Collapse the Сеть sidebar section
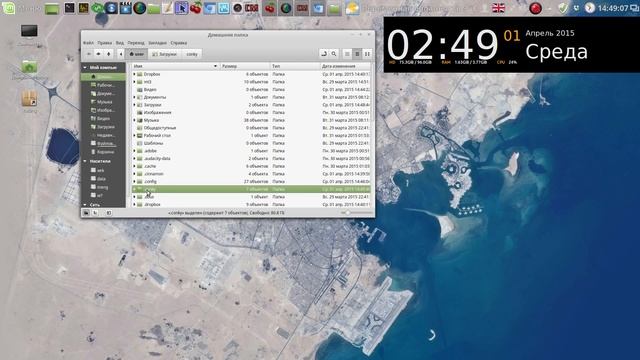Screen dimensions: 640x360 (85, 204)
